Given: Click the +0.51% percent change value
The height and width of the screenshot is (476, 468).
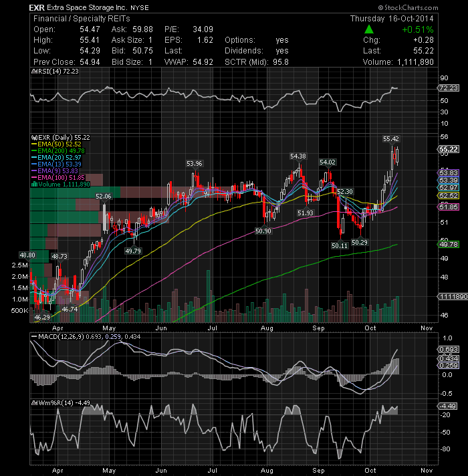Looking at the screenshot, I should coord(418,29).
